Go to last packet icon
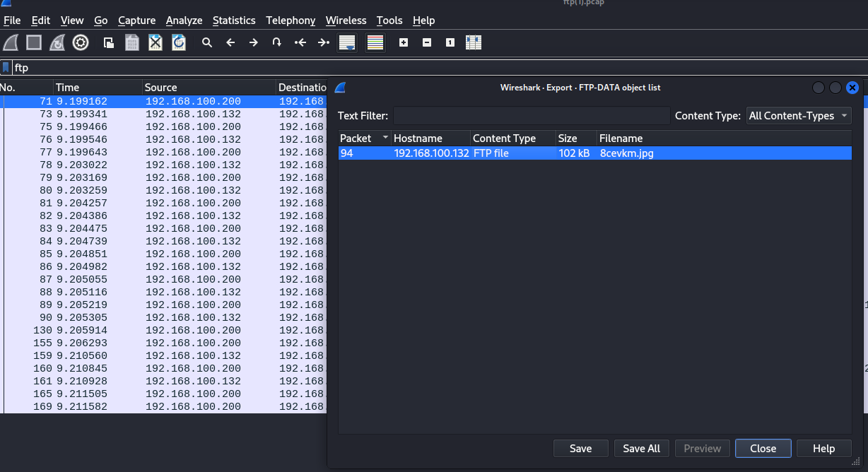Screen dimensions: 868x472 [324, 42]
